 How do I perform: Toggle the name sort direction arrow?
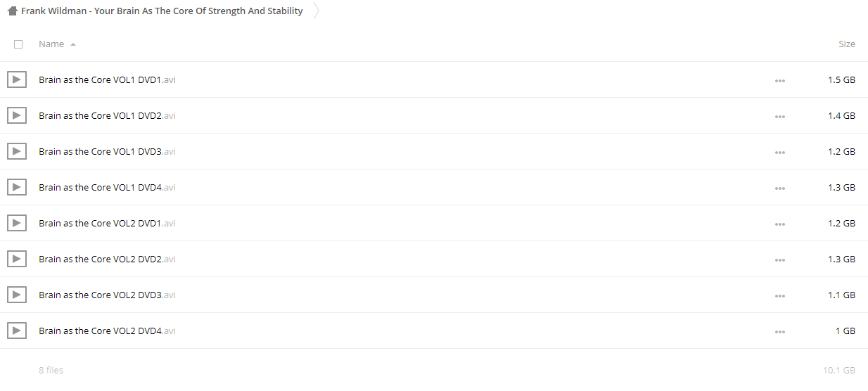pos(73,44)
